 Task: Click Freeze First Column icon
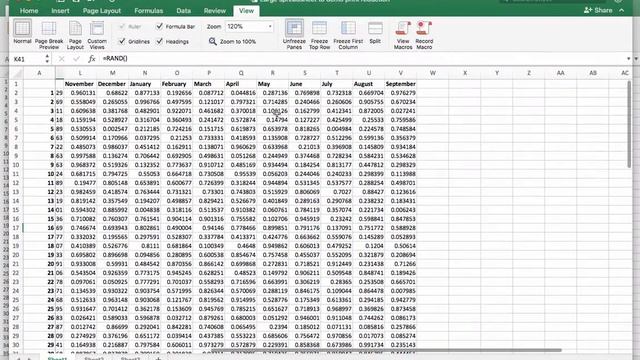click(x=348, y=28)
